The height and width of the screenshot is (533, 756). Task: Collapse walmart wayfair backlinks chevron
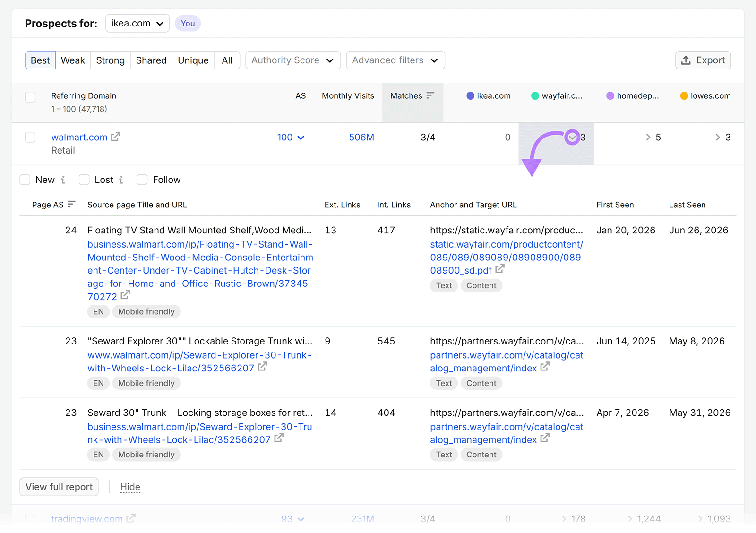coord(572,138)
